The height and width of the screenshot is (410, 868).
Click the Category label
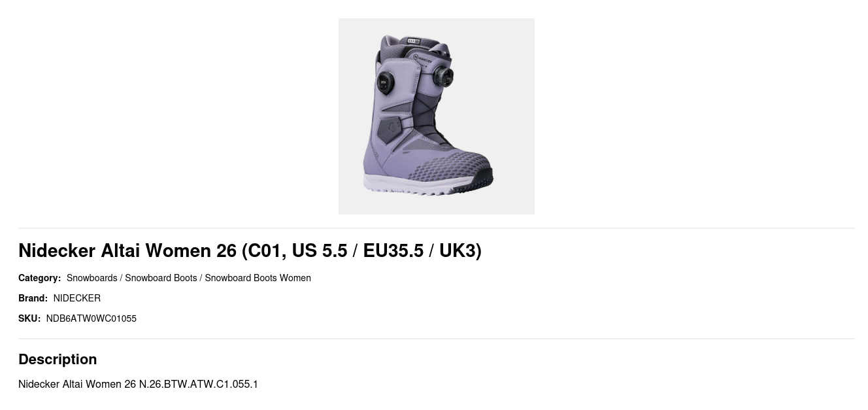point(39,278)
